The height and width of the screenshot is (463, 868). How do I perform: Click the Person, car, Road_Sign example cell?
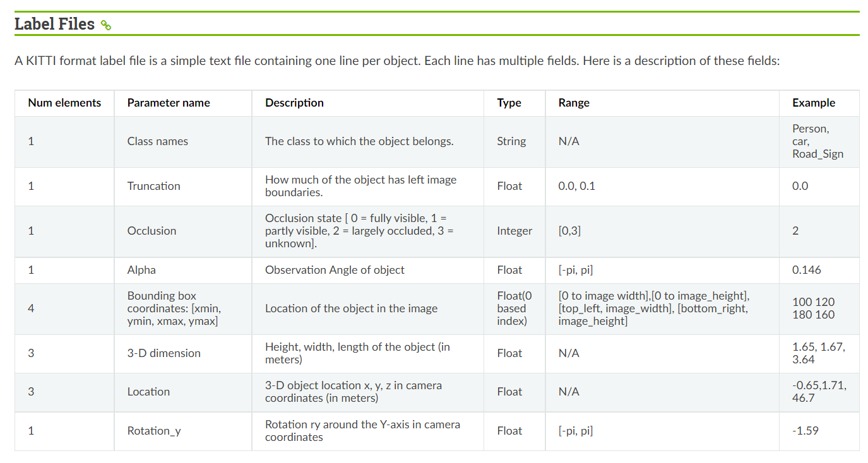(817, 141)
